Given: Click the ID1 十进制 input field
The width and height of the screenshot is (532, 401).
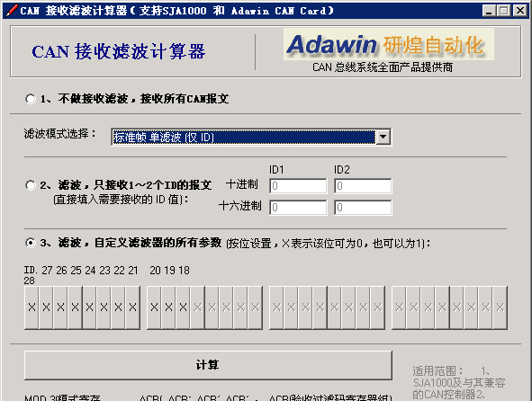Looking at the screenshot, I should coord(298,186).
